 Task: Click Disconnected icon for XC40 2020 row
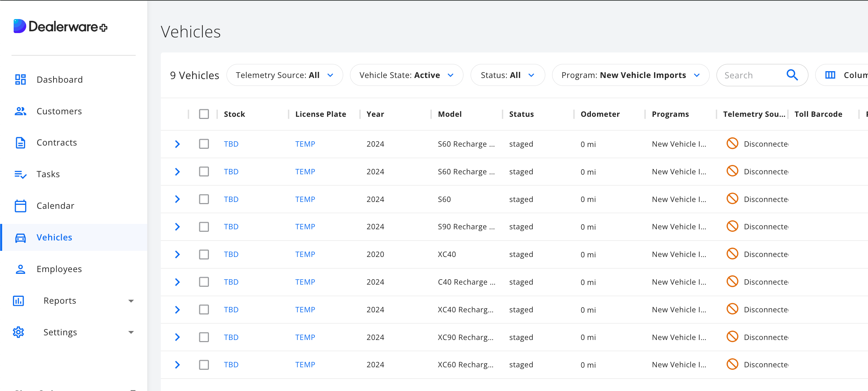coord(732,254)
